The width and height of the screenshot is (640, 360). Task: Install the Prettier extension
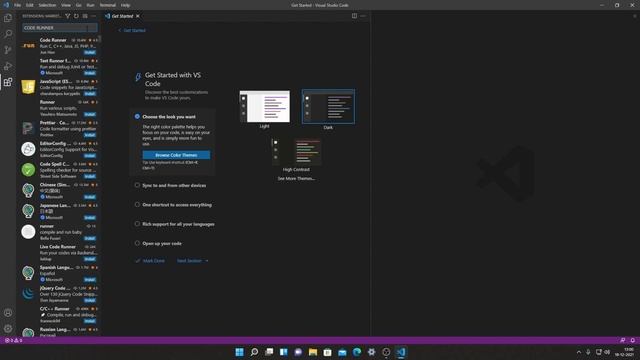[90, 135]
